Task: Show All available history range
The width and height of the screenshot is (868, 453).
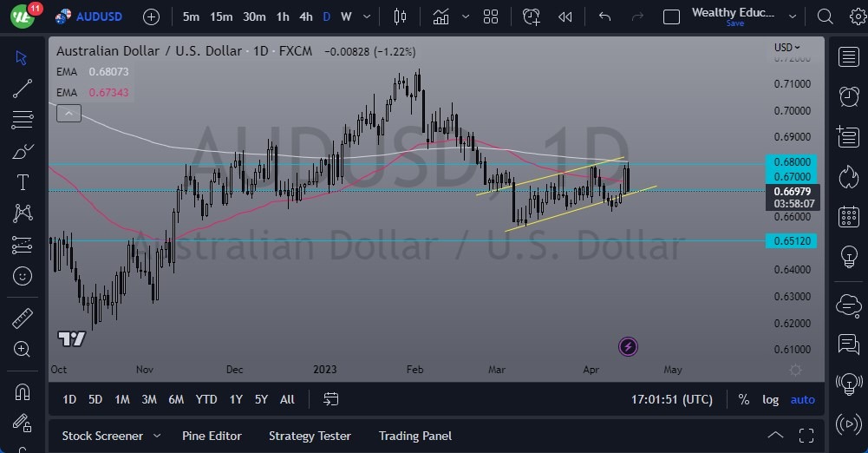Action: (x=287, y=399)
